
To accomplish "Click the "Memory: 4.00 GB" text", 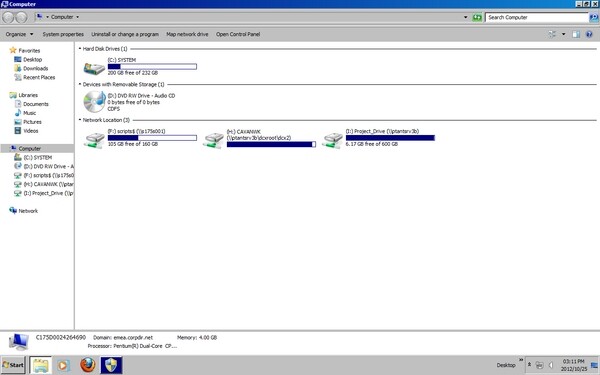I will point(197,338).
